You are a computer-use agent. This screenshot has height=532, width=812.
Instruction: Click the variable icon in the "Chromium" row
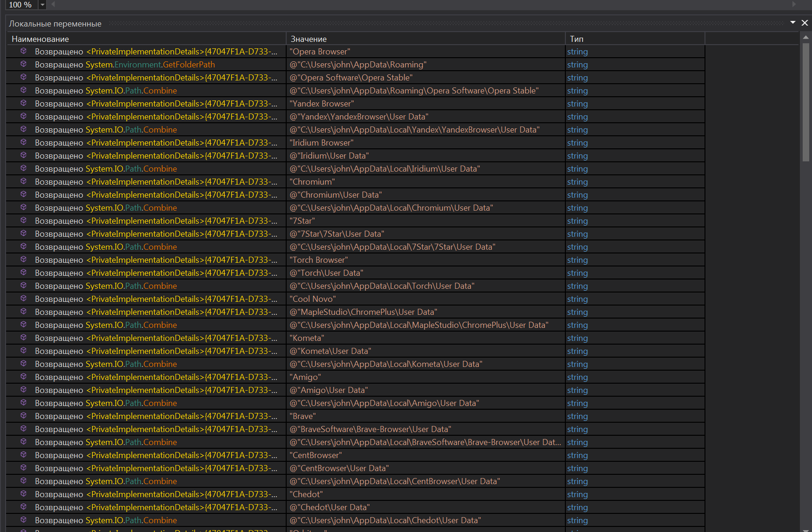pos(23,181)
